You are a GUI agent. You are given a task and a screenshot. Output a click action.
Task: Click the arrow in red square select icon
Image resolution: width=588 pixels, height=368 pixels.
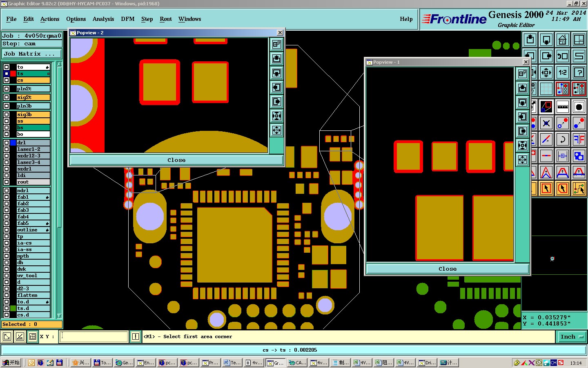click(x=546, y=188)
